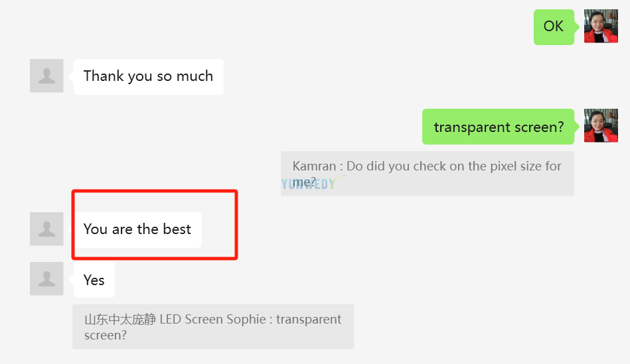Screen dimensions: 630x364
Task: Select the Thank you so much message
Action: pyautogui.click(x=148, y=77)
